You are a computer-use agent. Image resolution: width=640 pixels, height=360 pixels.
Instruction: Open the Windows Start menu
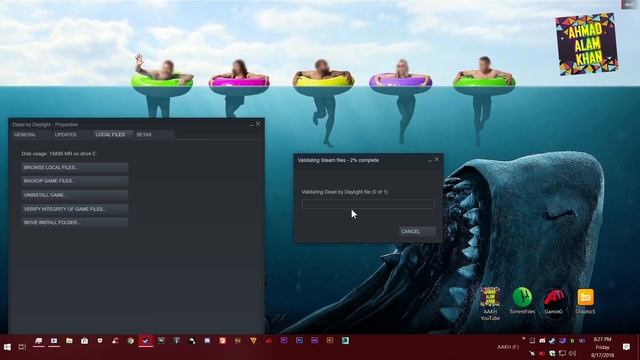(x=7, y=347)
